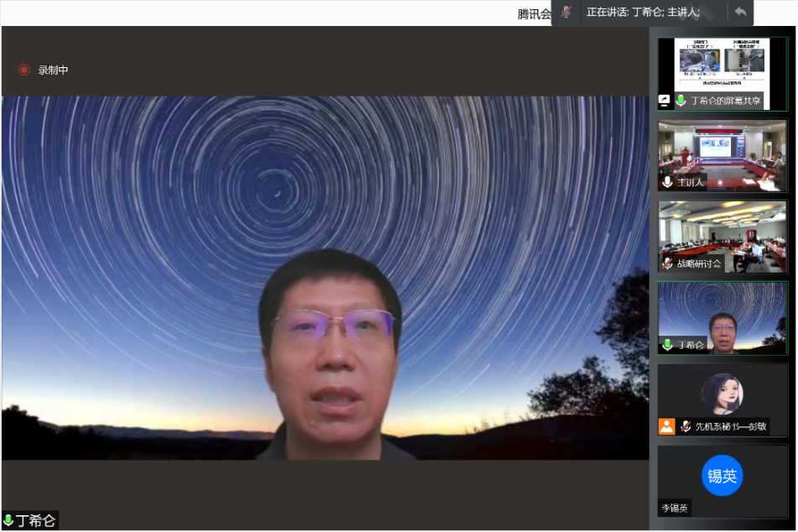Click muted microphone icon on 战略研讨会 tile
This screenshot has height=532, width=798.
coord(668,263)
